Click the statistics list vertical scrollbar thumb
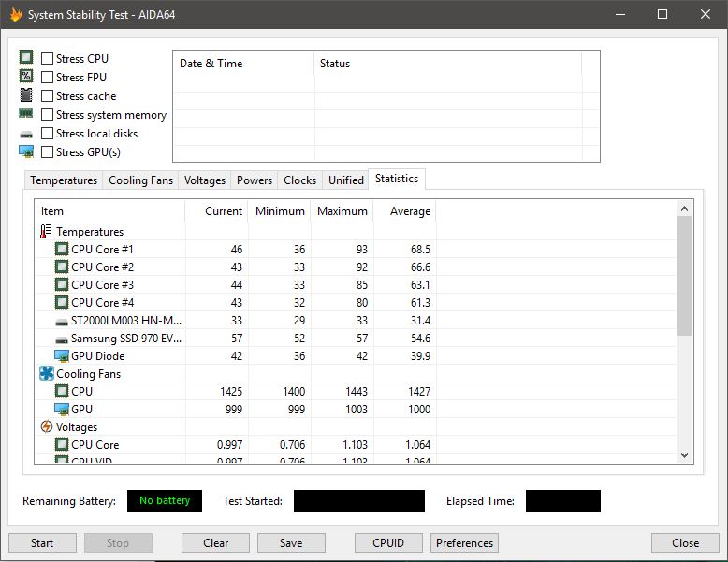Viewport: 728px width, 562px height. [x=684, y=276]
